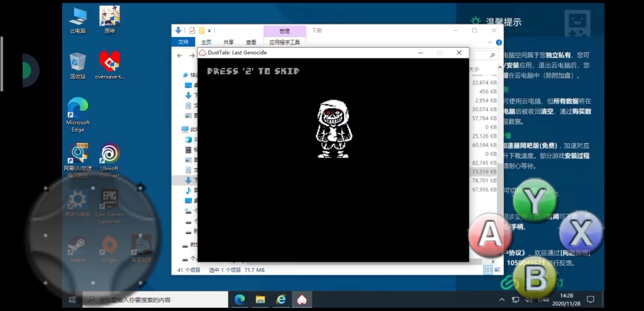
Task: Click the taskbar search box
Action: click(156, 300)
